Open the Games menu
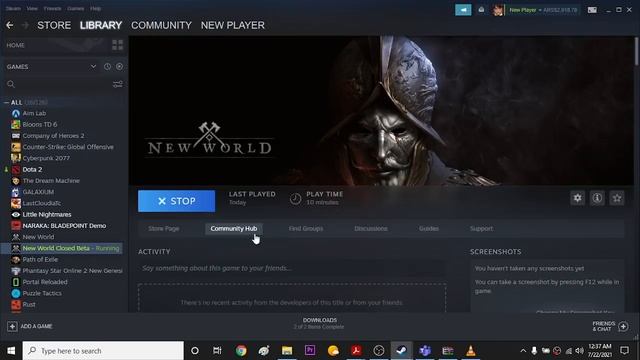Image resolution: width=640 pixels, height=360 pixels. [76, 8]
